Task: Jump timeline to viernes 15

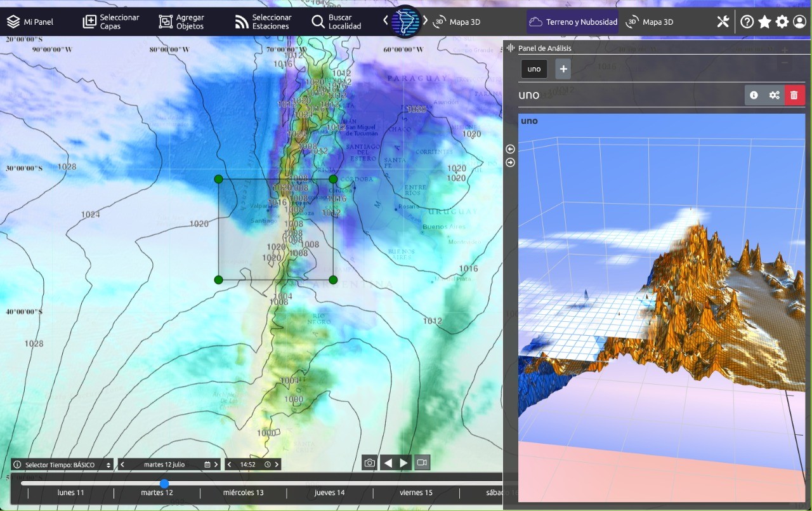Action: pos(416,493)
